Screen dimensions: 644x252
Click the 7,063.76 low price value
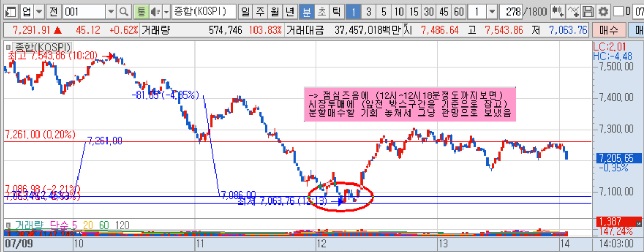tap(568, 30)
